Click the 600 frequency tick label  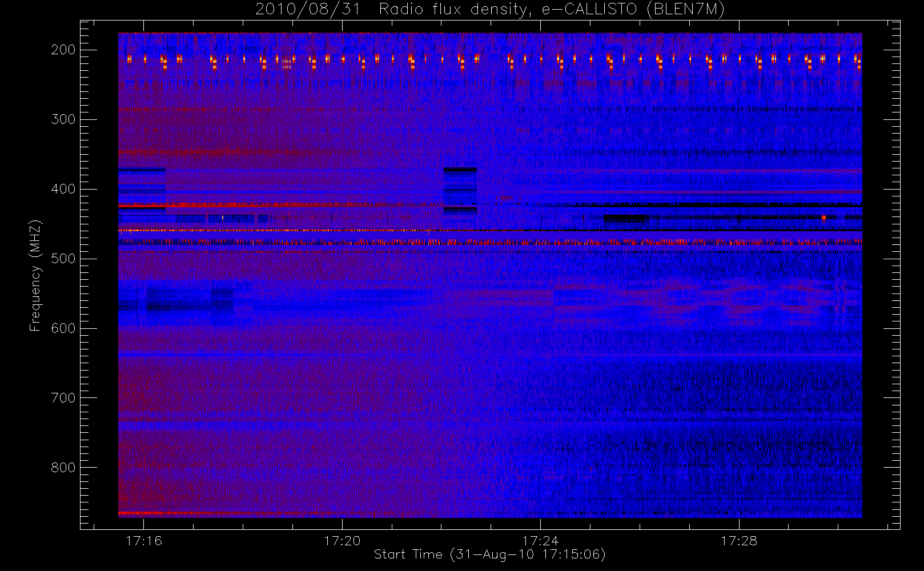pyautogui.click(x=63, y=328)
